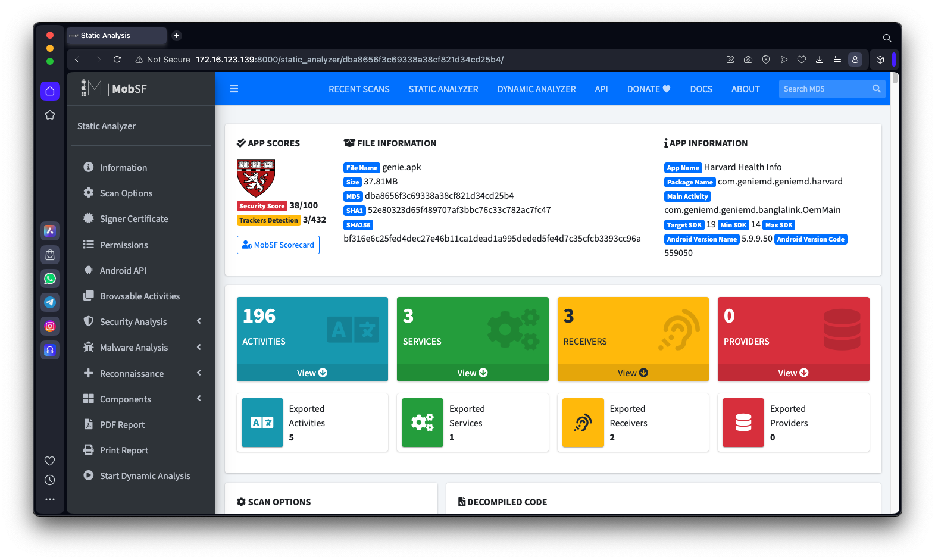The height and width of the screenshot is (560, 935).
Task: Click the Search MD5 input field
Action: [824, 89]
